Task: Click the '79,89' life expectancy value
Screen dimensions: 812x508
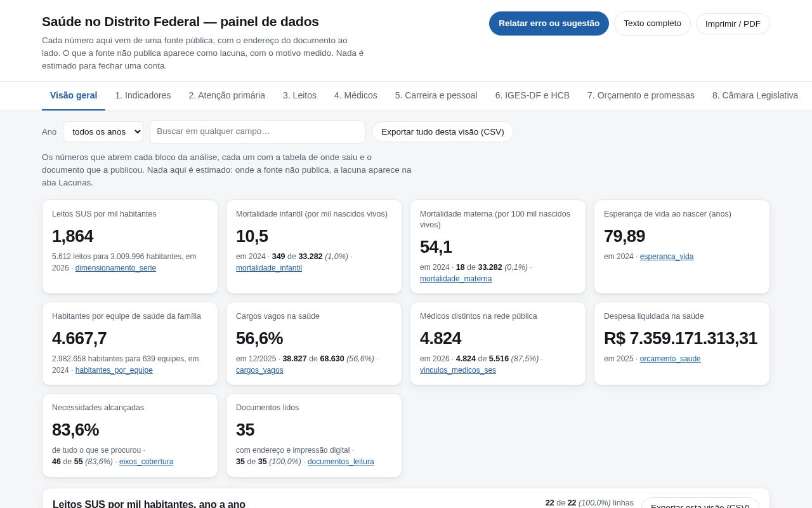Action: click(x=625, y=236)
